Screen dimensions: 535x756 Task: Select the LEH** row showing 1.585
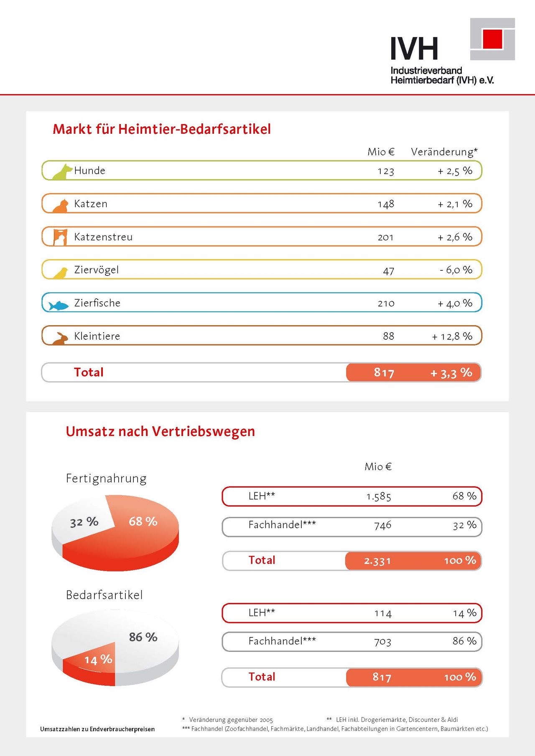click(x=352, y=496)
